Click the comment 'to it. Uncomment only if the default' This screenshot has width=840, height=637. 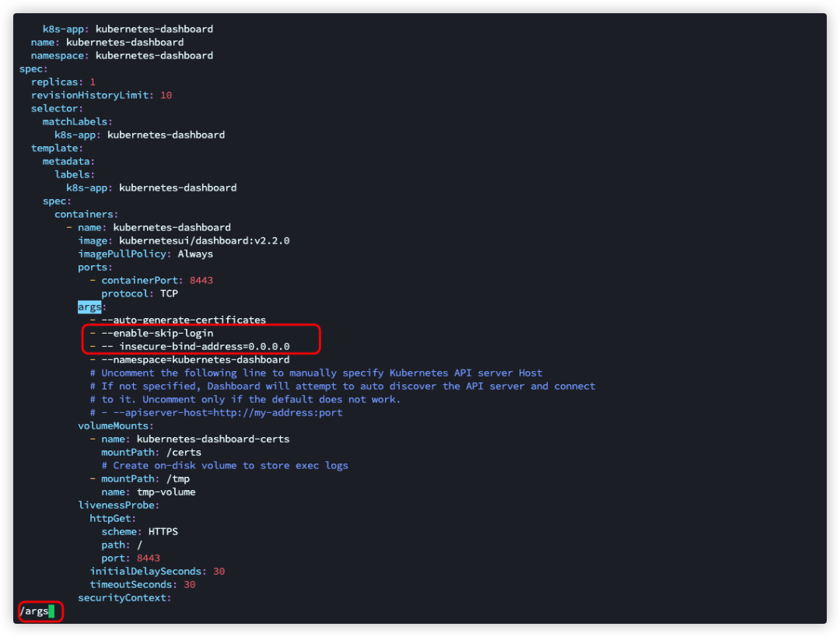[245, 400]
